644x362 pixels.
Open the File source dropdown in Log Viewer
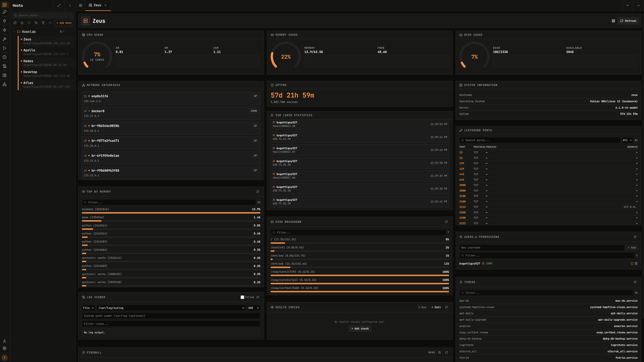click(89, 308)
